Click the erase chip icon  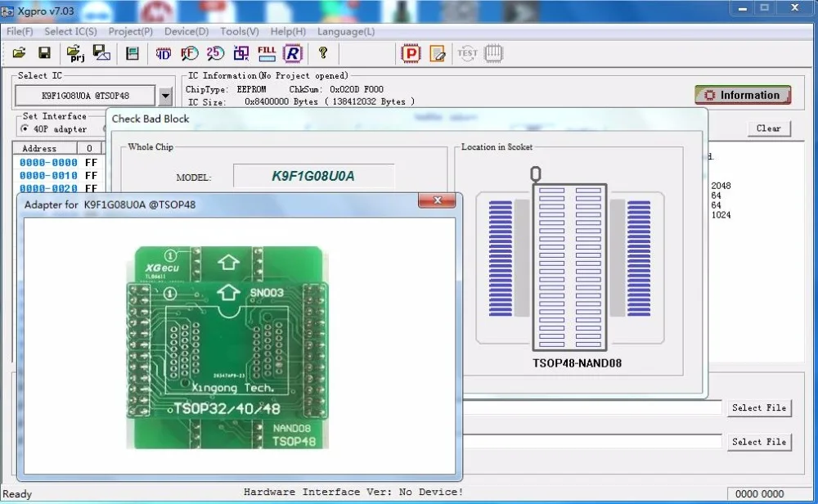click(437, 53)
